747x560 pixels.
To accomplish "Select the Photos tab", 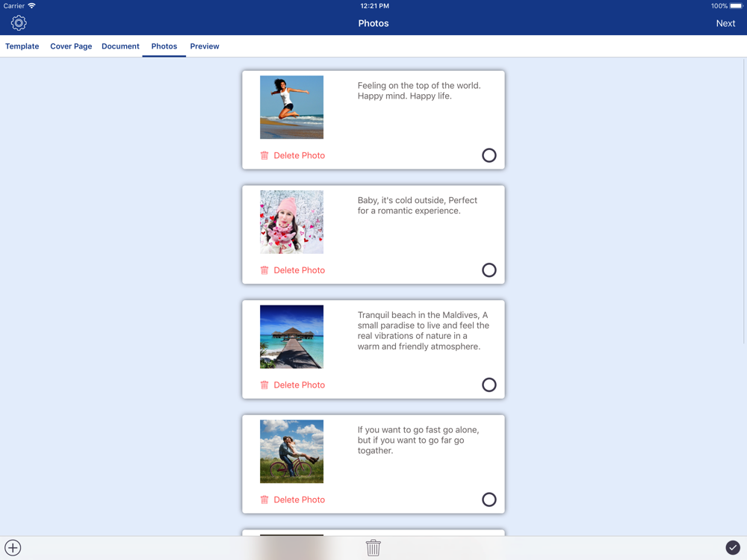I will (164, 46).
